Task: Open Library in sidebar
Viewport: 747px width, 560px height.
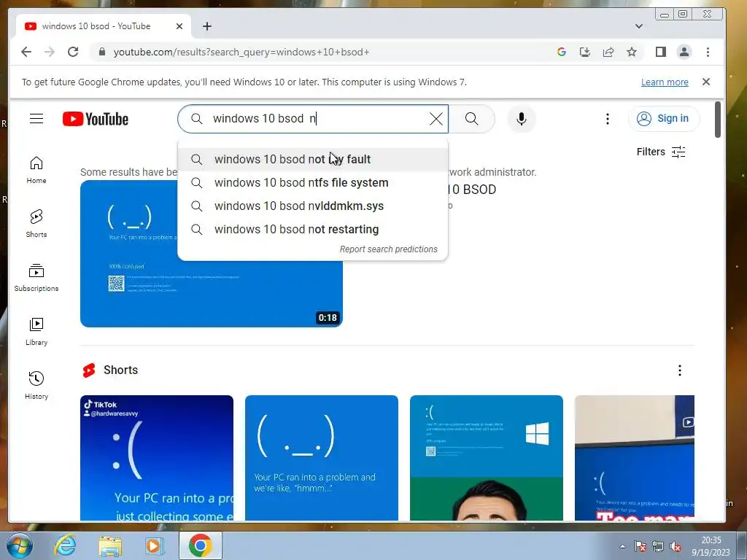Action: 36,332
